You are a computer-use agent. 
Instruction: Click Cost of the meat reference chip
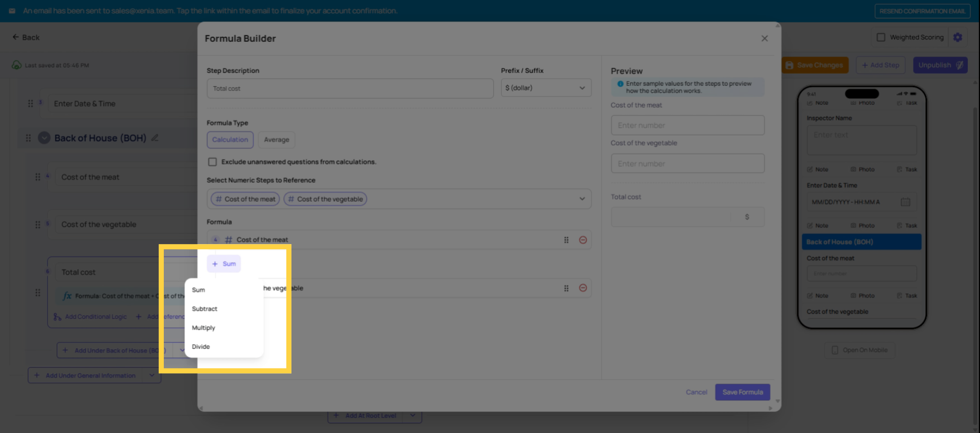coord(245,199)
